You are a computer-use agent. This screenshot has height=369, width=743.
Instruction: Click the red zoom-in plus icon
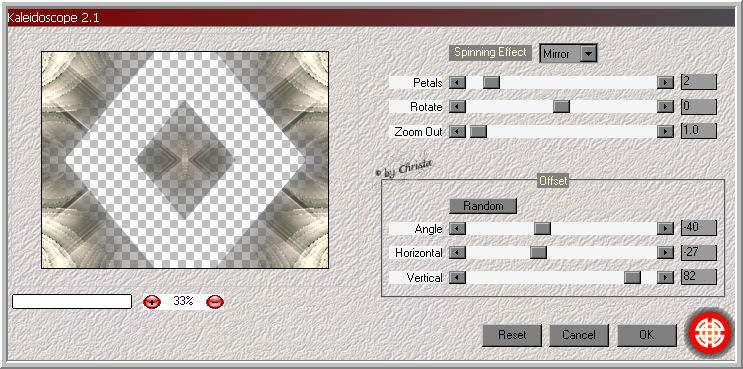152,301
